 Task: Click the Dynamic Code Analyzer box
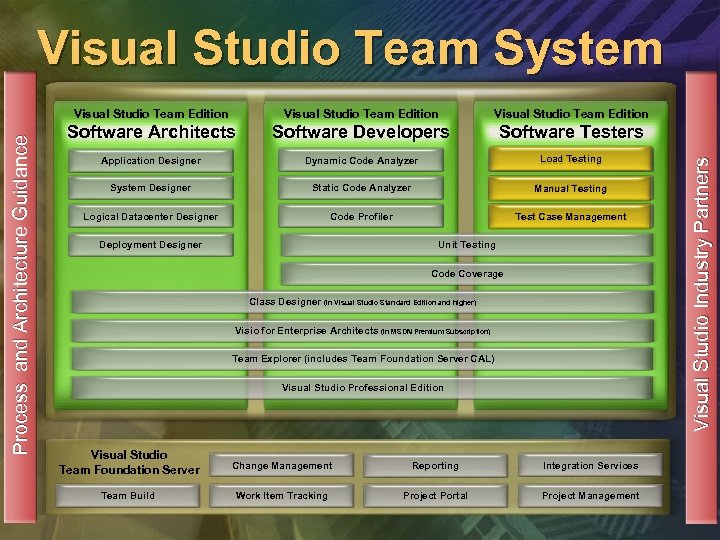(361, 161)
